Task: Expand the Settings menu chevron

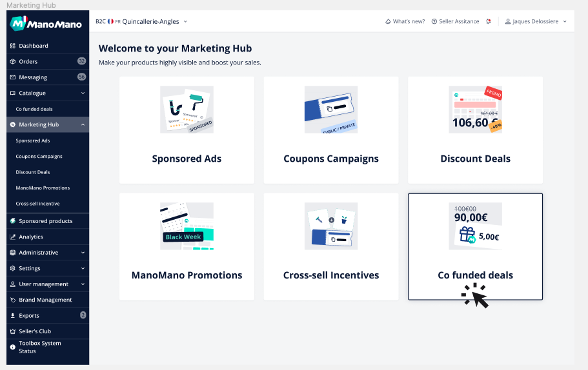Action: click(x=83, y=268)
